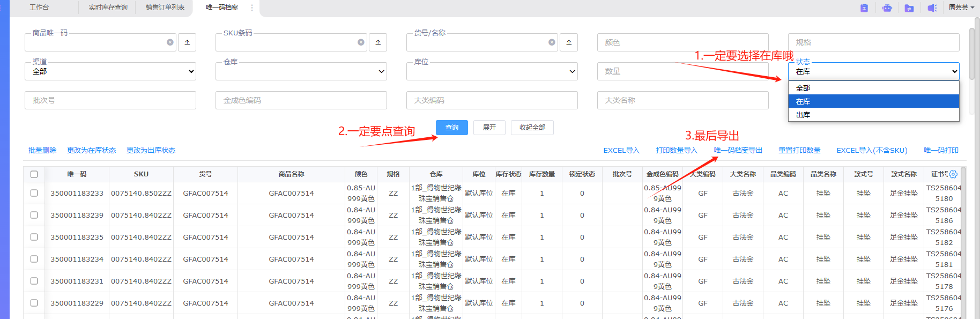This screenshot has height=319, width=980.
Task: Click the 唯一码档案导出 link
Action: (738, 150)
